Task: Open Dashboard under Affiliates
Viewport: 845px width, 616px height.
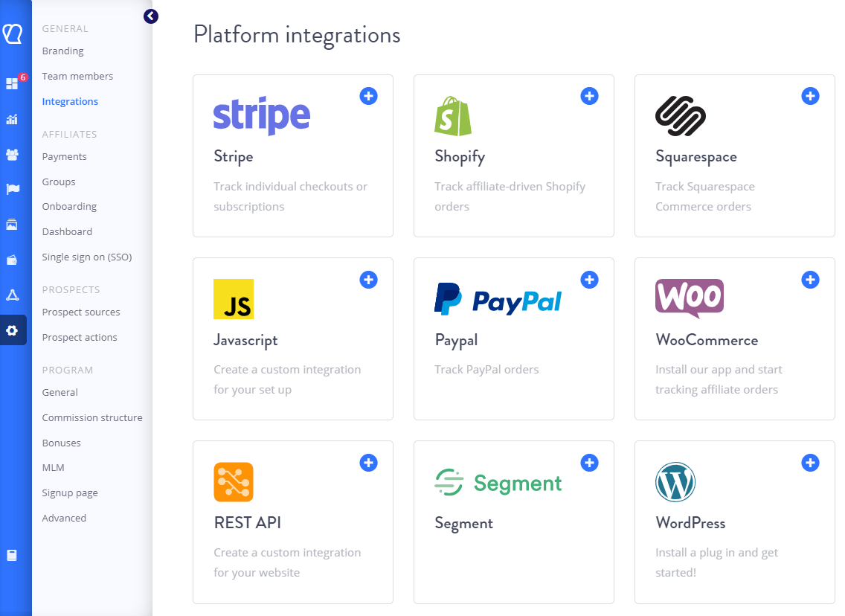Action: click(68, 231)
